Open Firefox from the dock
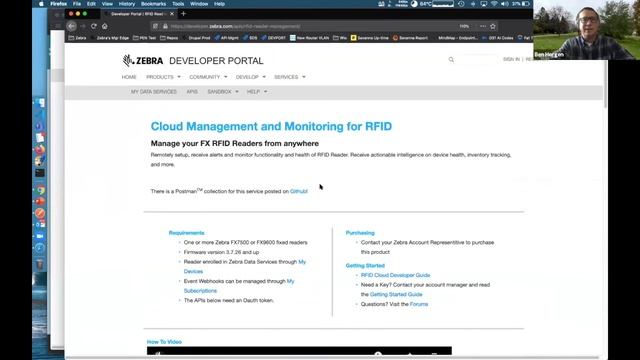The image size is (640, 360). tap(40, 149)
